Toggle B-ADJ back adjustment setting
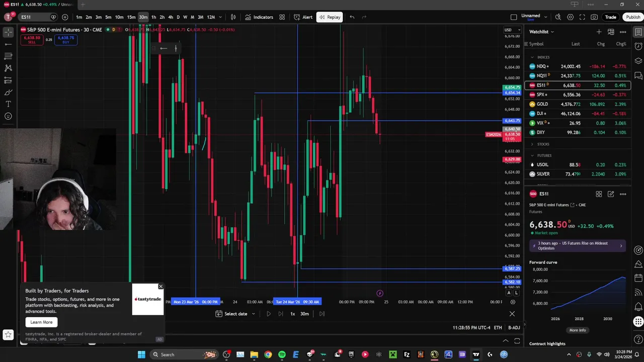The height and width of the screenshot is (362, 644). pos(514,328)
